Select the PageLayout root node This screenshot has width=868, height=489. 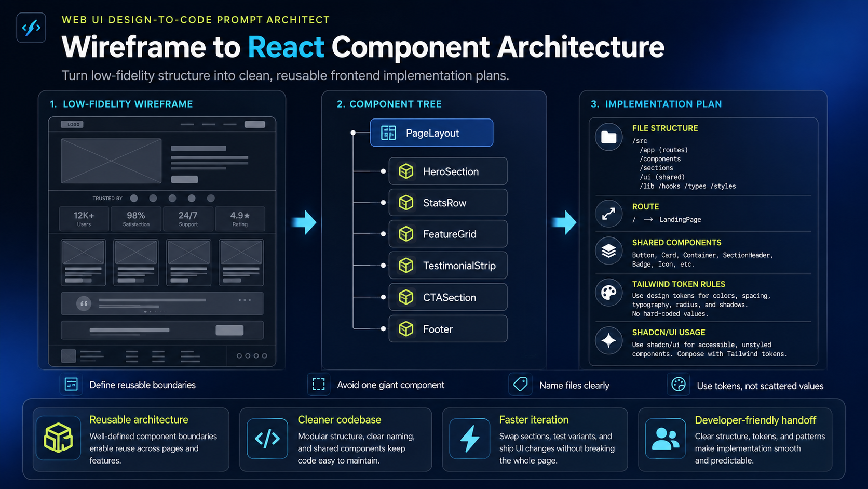pos(431,133)
